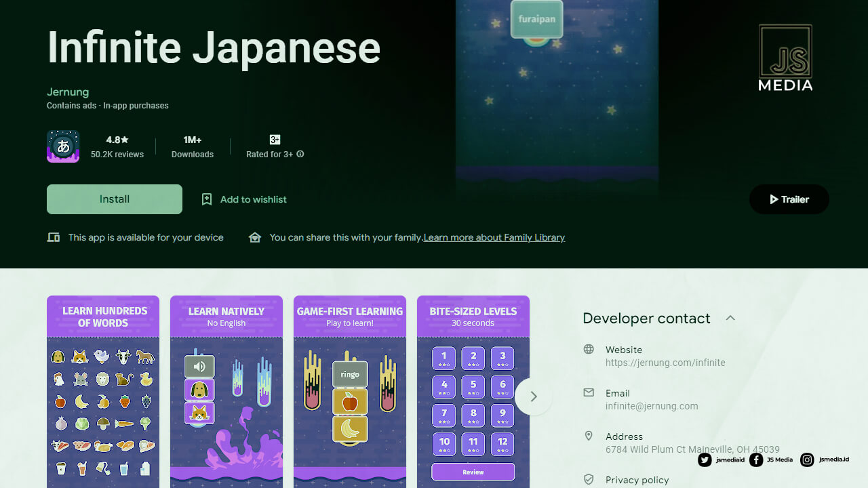Click the 3+ content rating badge
This screenshot has width=868, height=488.
click(275, 140)
